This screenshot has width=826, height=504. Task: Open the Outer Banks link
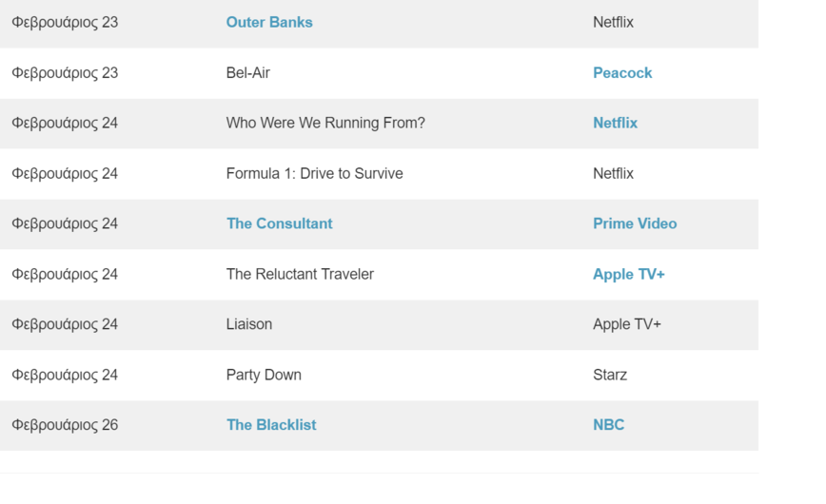[x=269, y=22]
